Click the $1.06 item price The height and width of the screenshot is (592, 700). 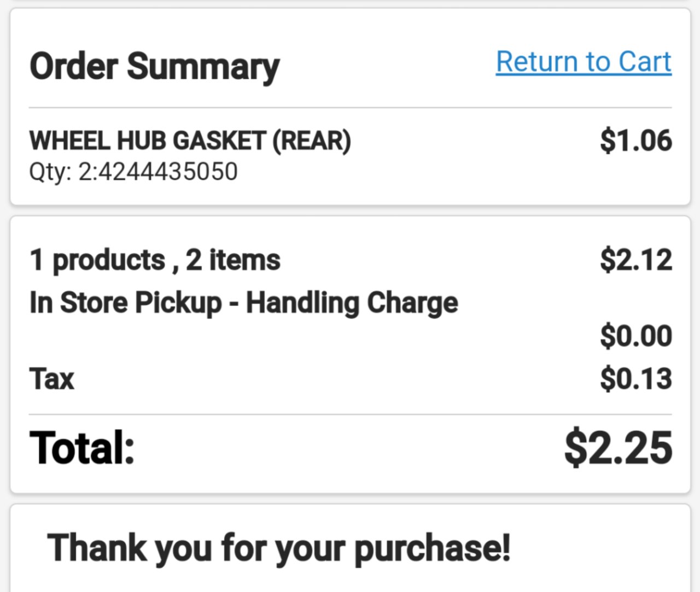[x=636, y=140]
